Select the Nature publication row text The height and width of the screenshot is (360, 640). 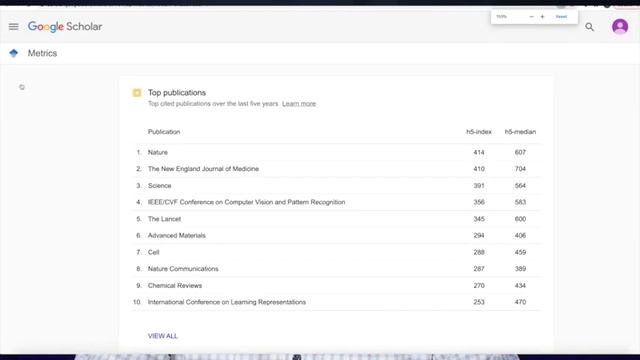point(158,152)
